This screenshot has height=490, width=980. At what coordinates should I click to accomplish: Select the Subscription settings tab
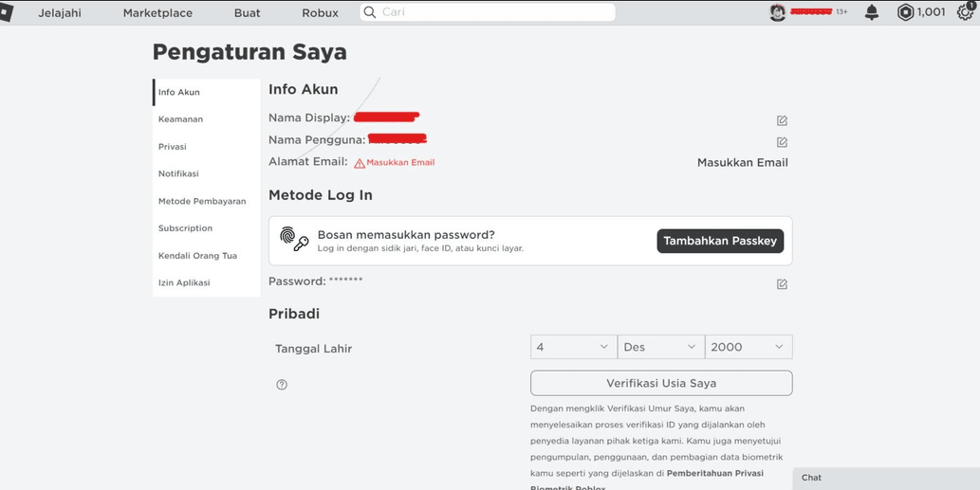pos(206,228)
